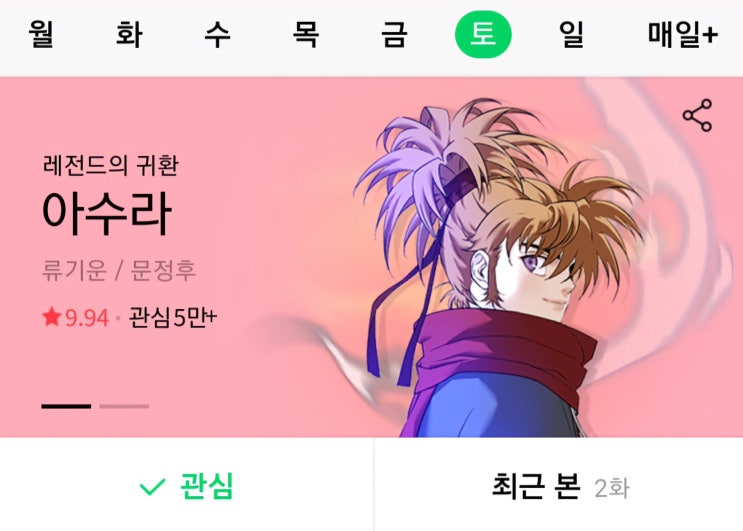Select the 수 day tab
Image resolution: width=743 pixels, height=531 pixels.
click(x=217, y=35)
